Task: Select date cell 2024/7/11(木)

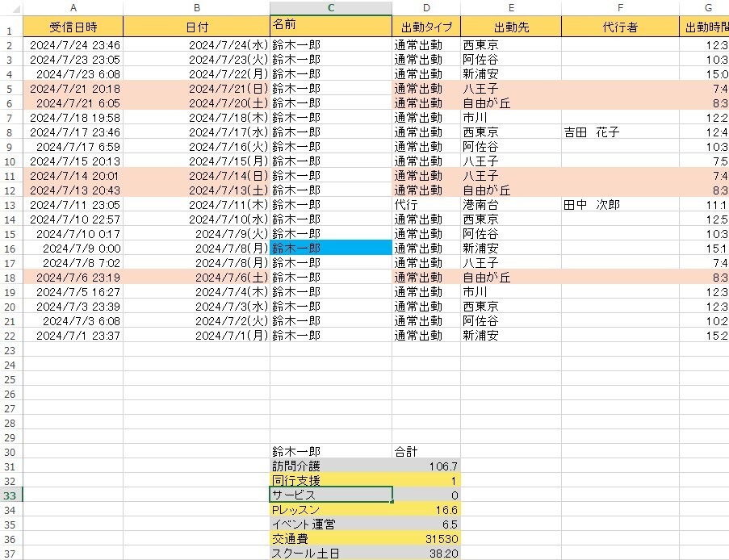Action: tap(197, 204)
